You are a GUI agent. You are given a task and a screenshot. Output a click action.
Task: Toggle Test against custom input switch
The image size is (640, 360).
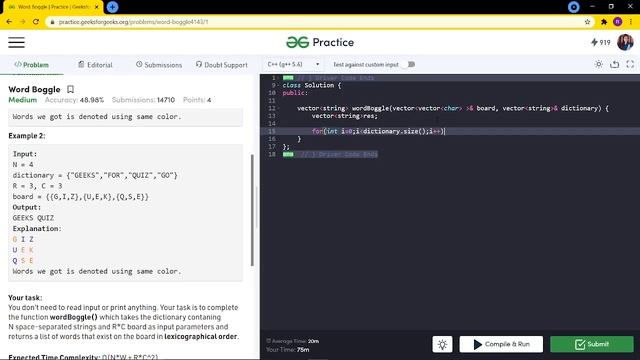409,64
